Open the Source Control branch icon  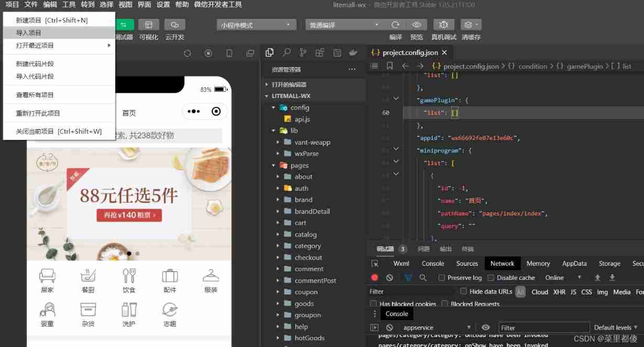(x=303, y=52)
